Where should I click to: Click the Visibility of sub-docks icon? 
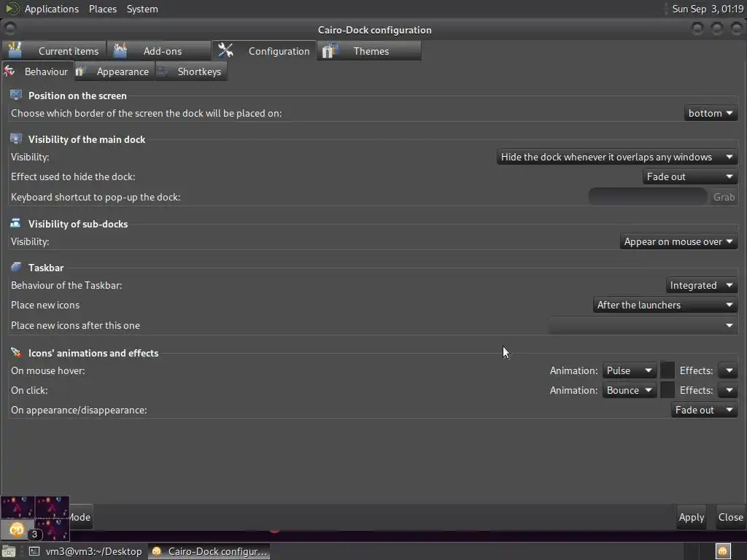[16, 223]
